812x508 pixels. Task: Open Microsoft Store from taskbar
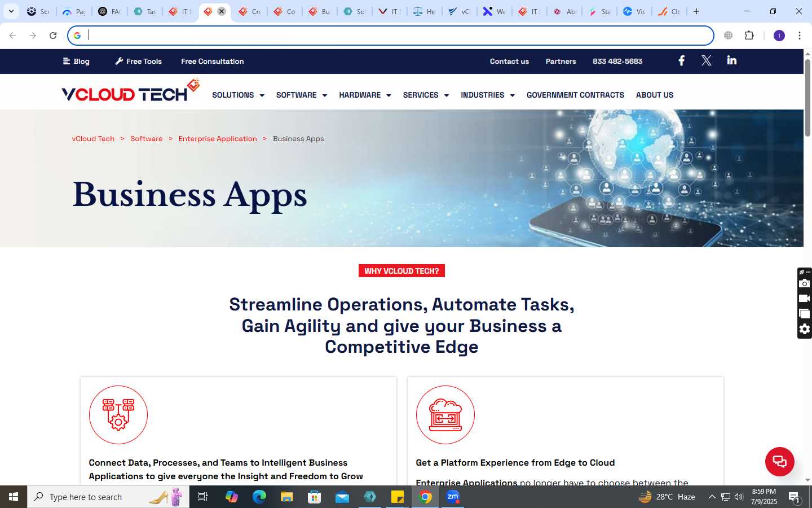coord(315,497)
